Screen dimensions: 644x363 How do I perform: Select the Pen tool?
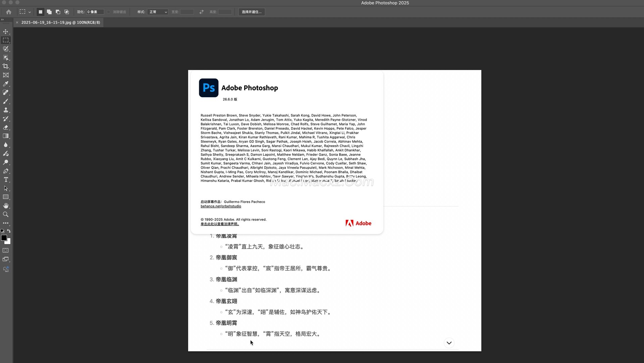point(6,171)
